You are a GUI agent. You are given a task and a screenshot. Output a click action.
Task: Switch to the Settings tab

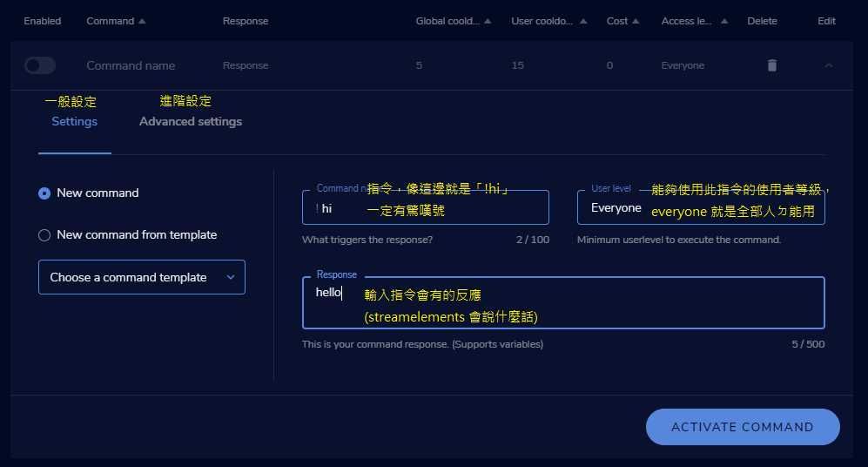[74, 122]
